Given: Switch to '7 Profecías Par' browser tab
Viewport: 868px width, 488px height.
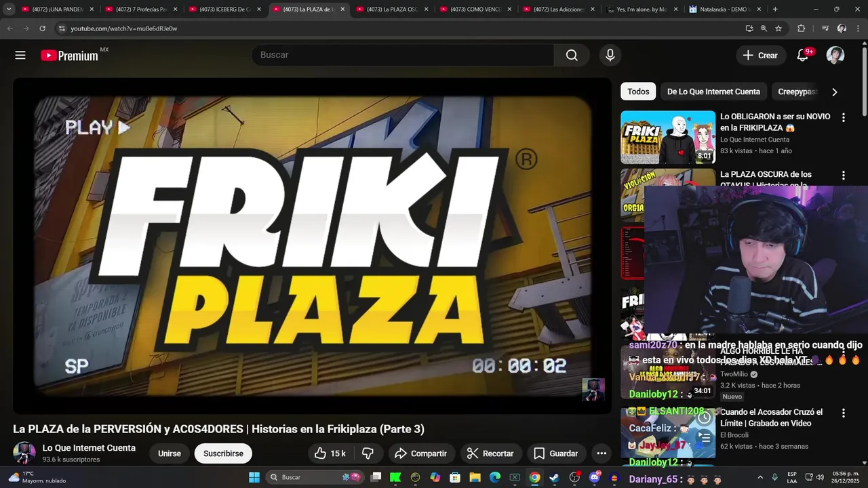Looking at the screenshot, I should (x=140, y=9).
